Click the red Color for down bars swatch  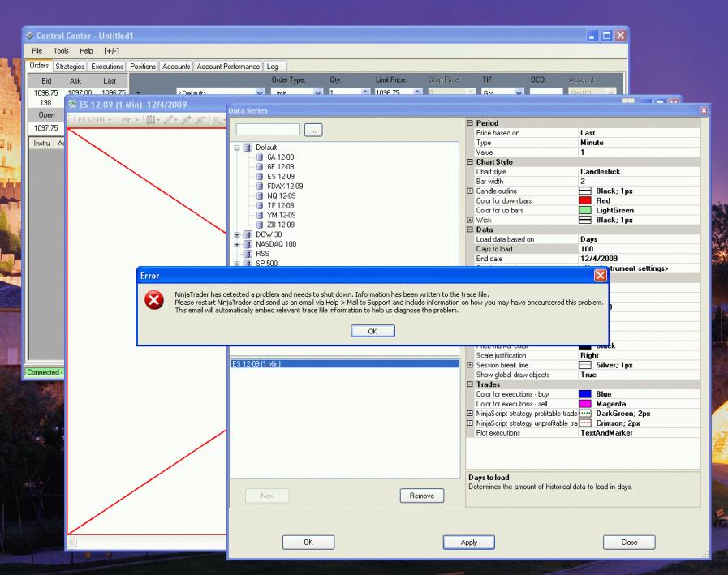point(585,201)
